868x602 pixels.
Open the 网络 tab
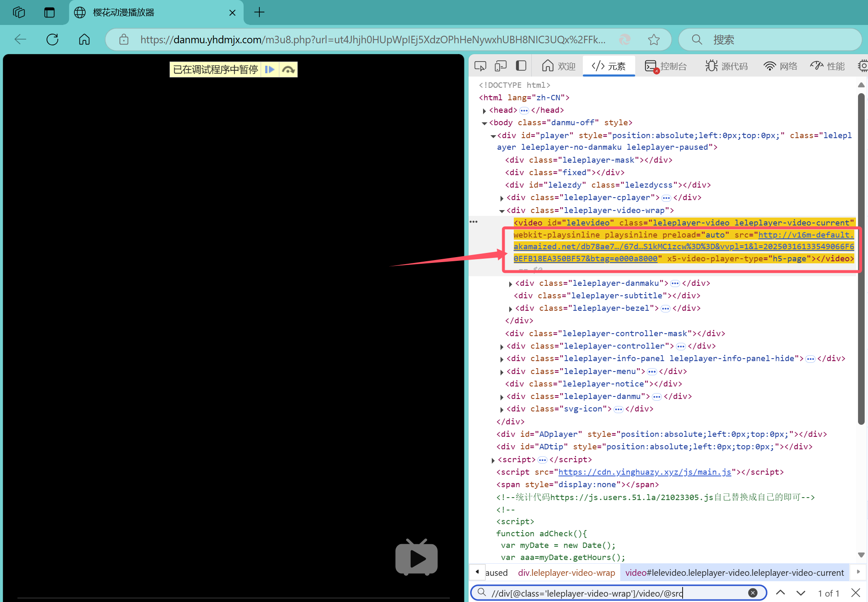(x=780, y=66)
